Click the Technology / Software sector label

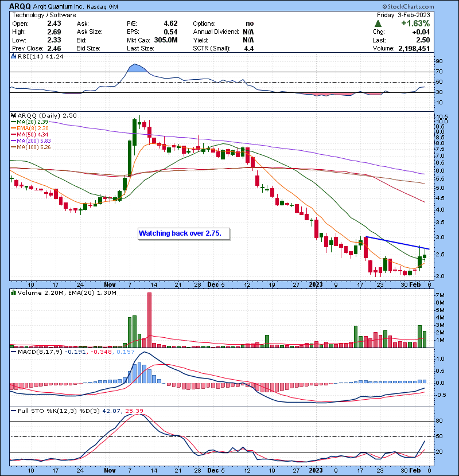pos(44,15)
